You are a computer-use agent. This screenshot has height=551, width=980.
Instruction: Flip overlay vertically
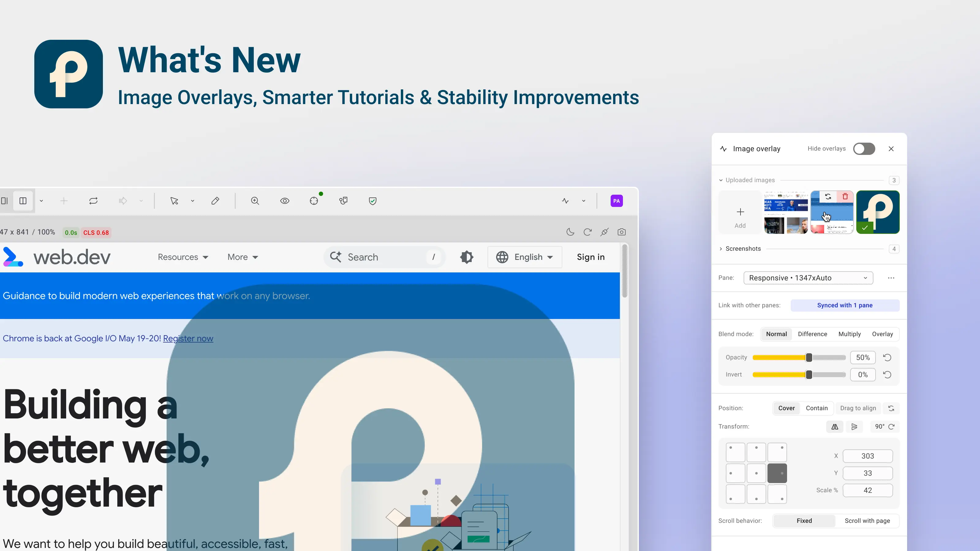(x=854, y=427)
